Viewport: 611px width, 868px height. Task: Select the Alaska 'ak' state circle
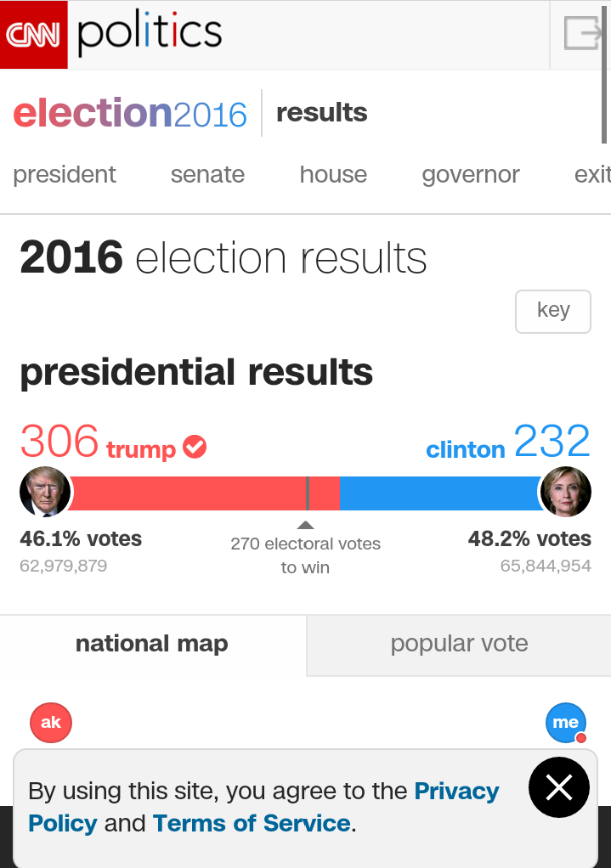coord(51,723)
